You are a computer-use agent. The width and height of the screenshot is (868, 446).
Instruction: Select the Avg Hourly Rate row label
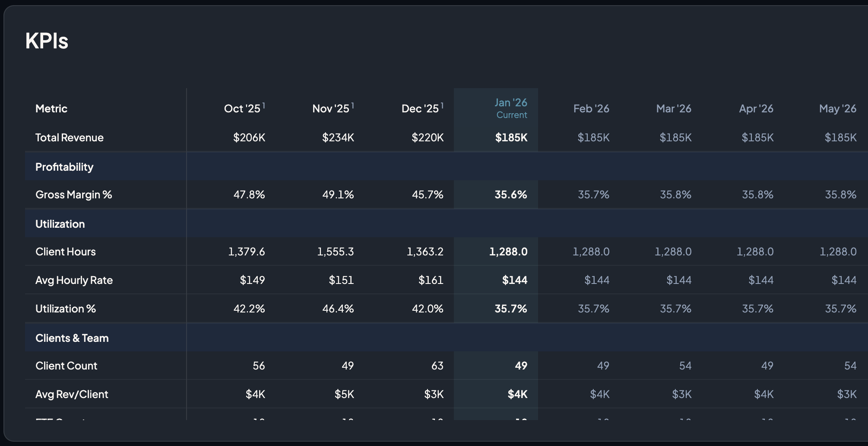pos(74,280)
